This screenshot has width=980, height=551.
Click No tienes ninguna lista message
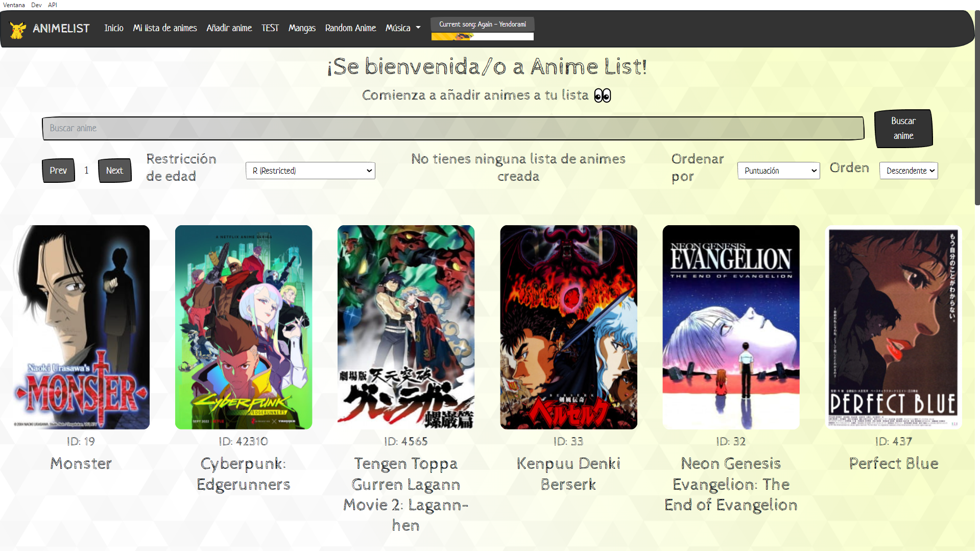(518, 167)
